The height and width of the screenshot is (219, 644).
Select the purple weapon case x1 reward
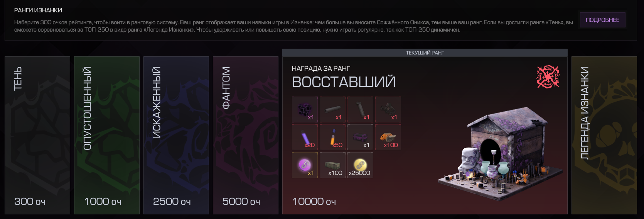point(360,137)
